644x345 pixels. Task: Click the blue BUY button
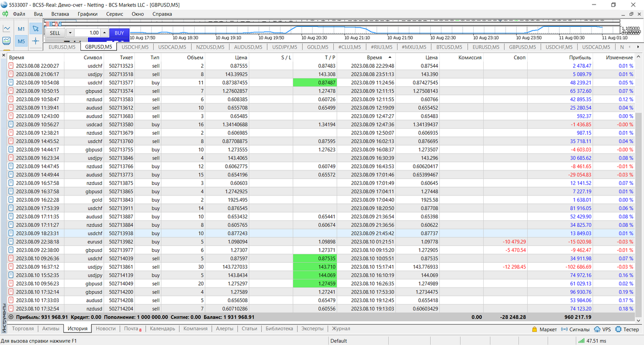pos(119,33)
